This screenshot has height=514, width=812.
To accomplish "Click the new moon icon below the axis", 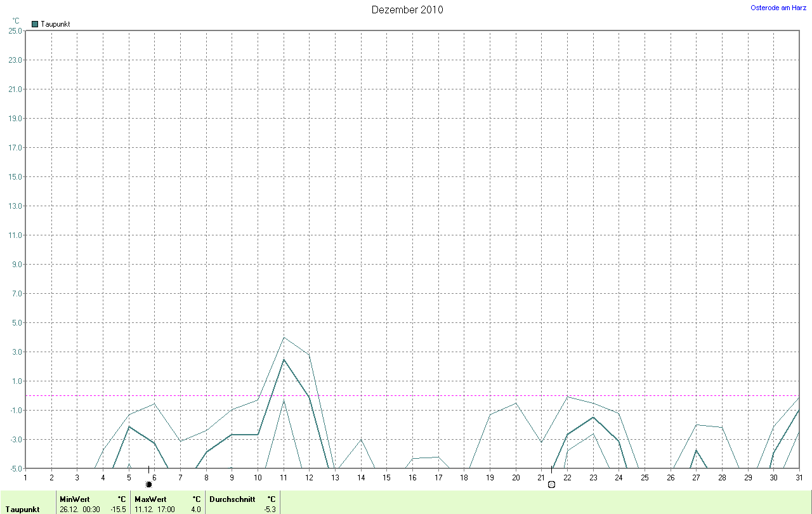I will pyautogui.click(x=148, y=484).
